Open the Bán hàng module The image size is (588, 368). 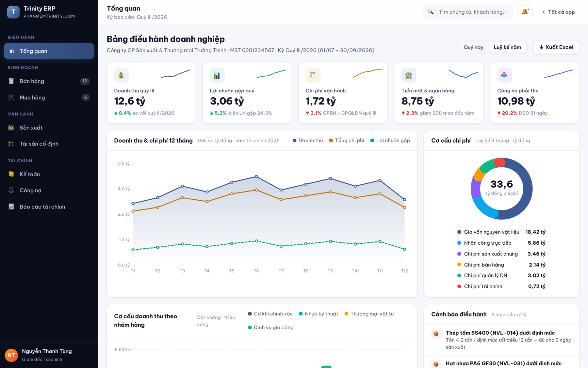pos(49,81)
